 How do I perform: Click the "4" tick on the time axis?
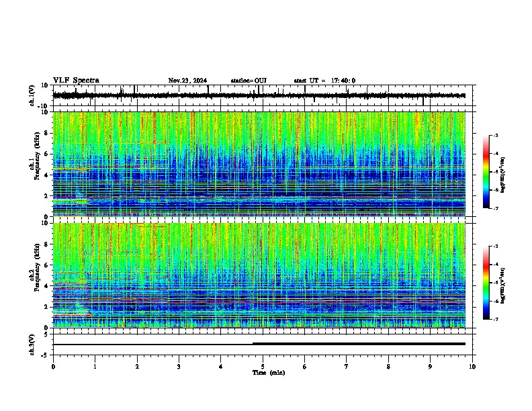[221, 367]
